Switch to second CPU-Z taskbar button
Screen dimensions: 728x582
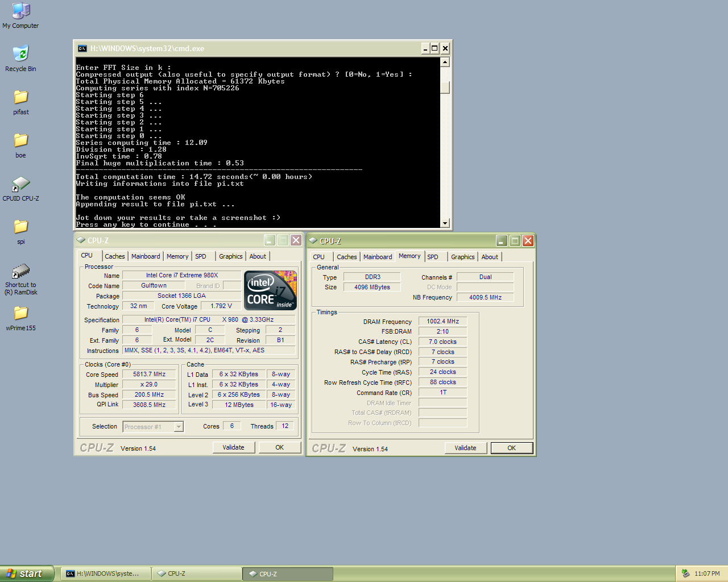click(x=288, y=574)
